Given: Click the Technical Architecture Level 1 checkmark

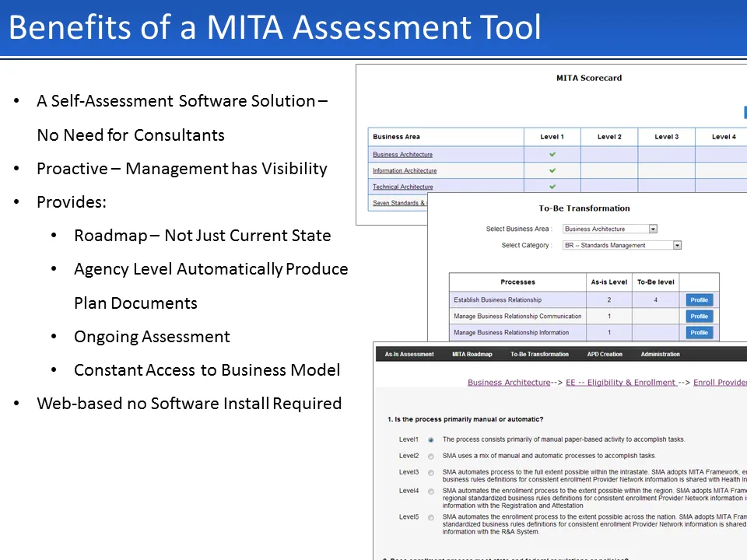Looking at the screenshot, I should tap(552, 187).
